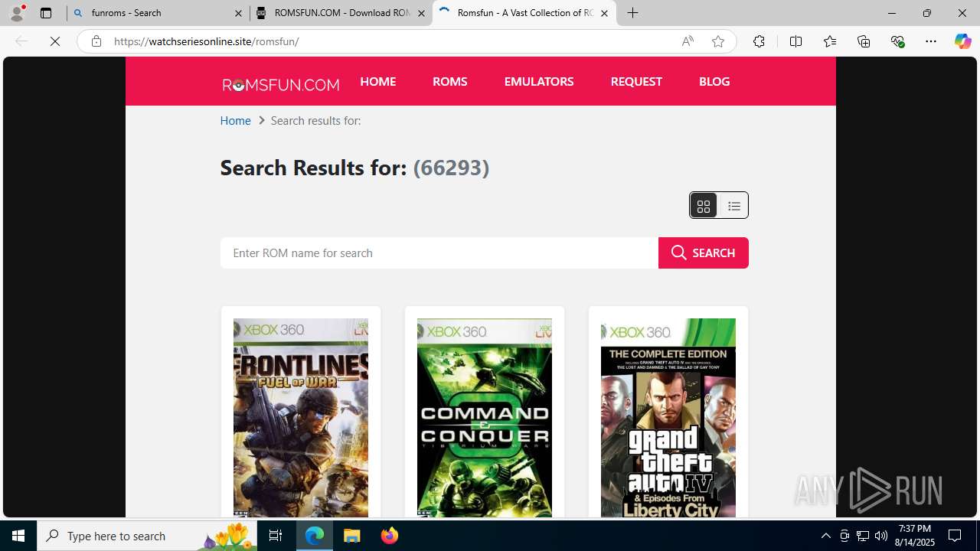Viewport: 980px width, 551px height.
Task: Open the Extensions puzzle icon
Action: tap(759, 41)
